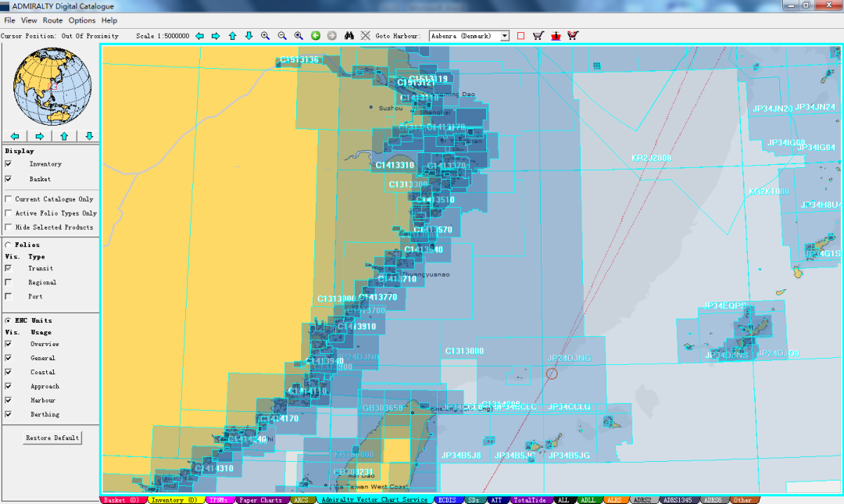Open the Goto Harbour dropdown
844x504 pixels.
point(504,36)
